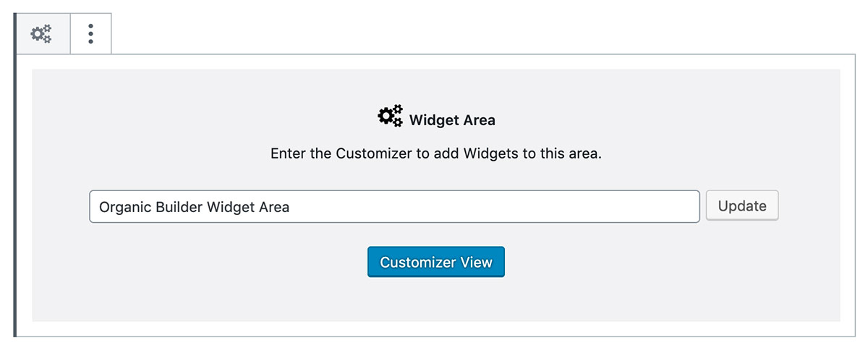
Task: Click the word "Organic" in the name field
Action: pos(125,207)
